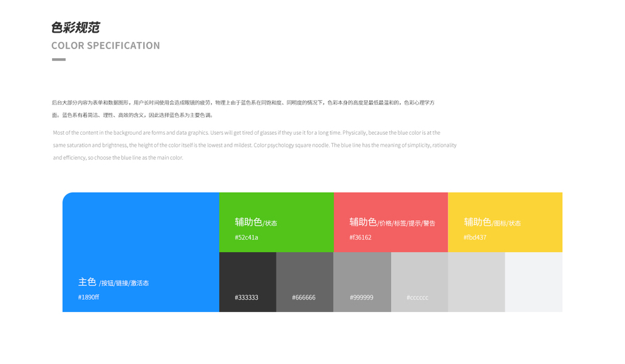Click the label '辅助色/价格/标签/提示/警告'

(392, 222)
